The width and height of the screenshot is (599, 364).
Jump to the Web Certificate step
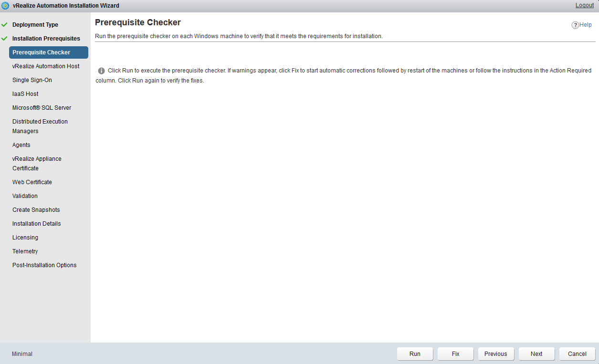tap(32, 182)
